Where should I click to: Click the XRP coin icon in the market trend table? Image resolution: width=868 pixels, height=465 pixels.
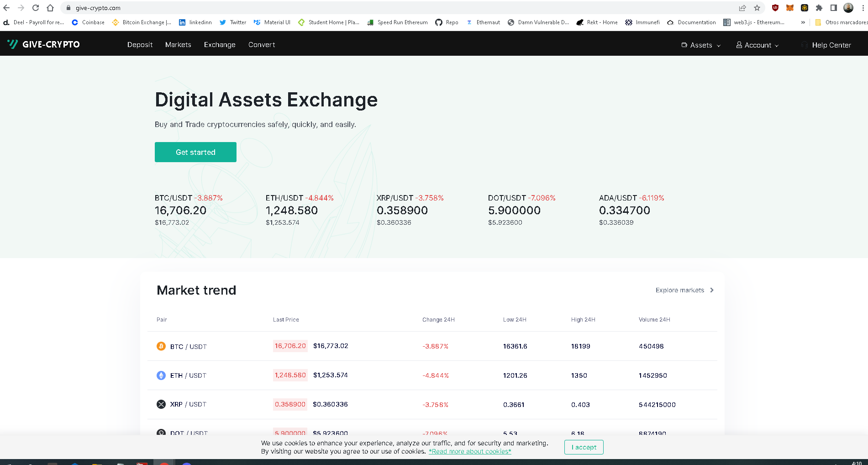click(x=161, y=404)
